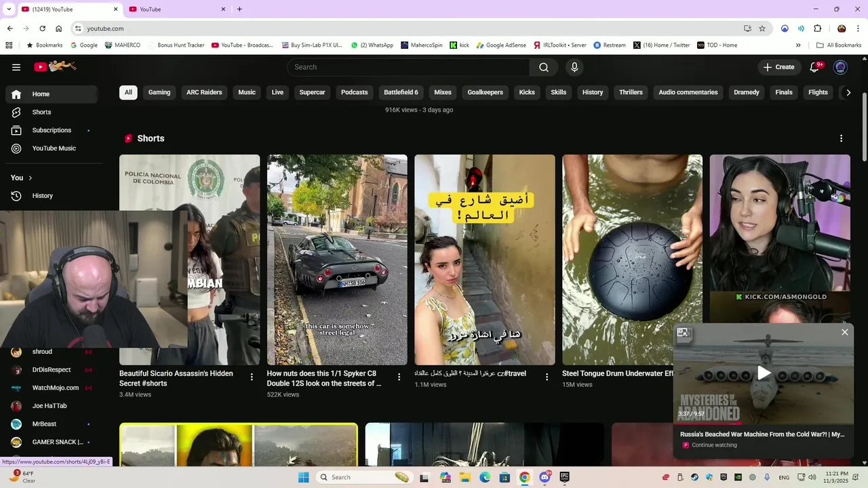Open Steam from system tray
Viewport: 868px width, 488px height.
pos(694,477)
